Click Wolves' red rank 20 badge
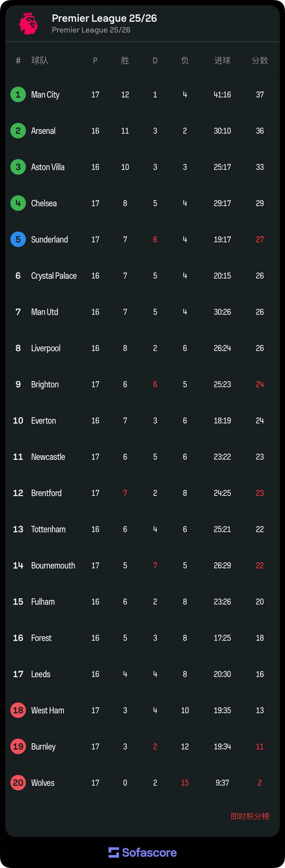 (18, 783)
